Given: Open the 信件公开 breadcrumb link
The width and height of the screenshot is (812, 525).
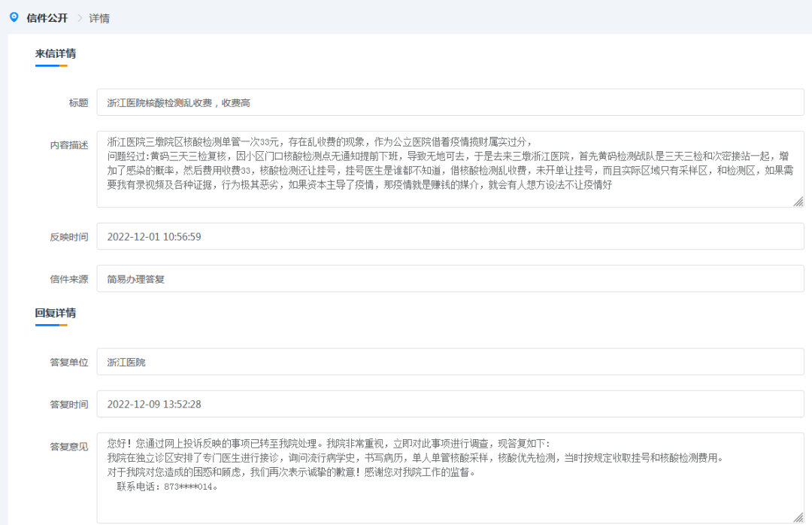Looking at the screenshot, I should coord(47,18).
